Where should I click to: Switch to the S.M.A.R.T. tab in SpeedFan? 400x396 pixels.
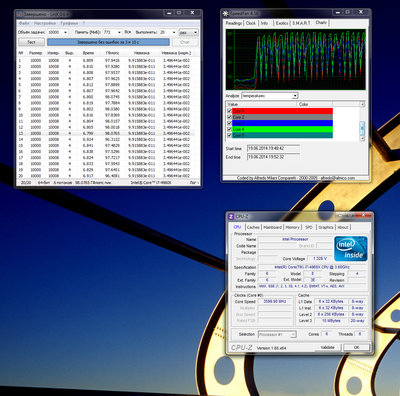click(x=301, y=23)
